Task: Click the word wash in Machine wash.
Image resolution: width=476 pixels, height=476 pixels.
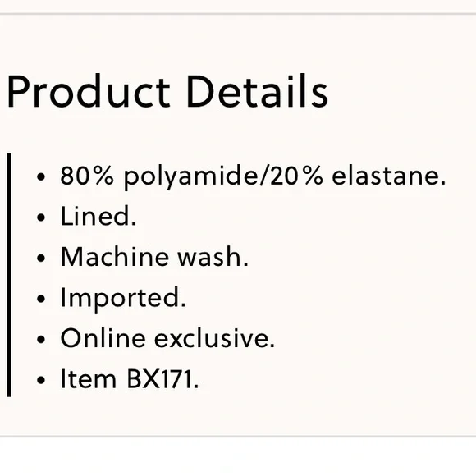Action: [x=213, y=257]
